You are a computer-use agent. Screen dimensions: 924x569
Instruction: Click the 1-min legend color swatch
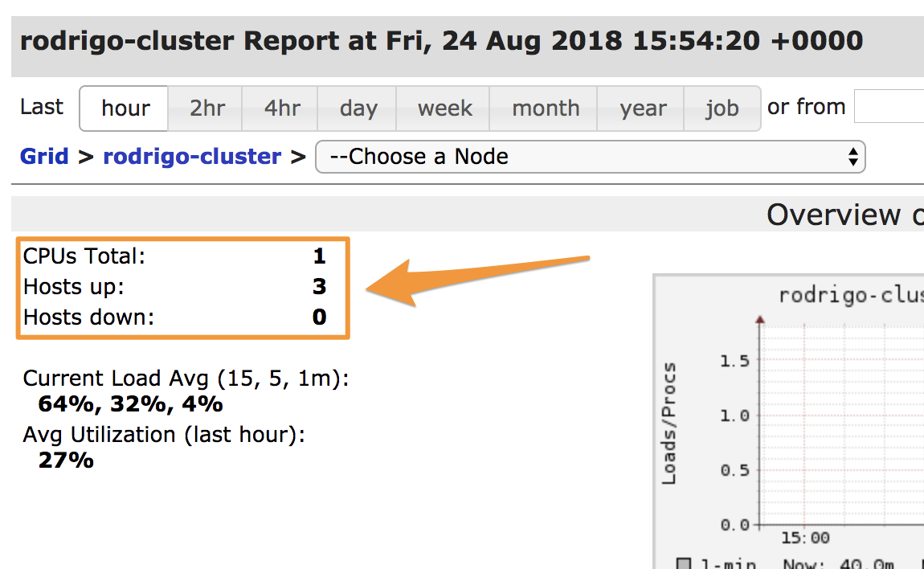click(685, 563)
